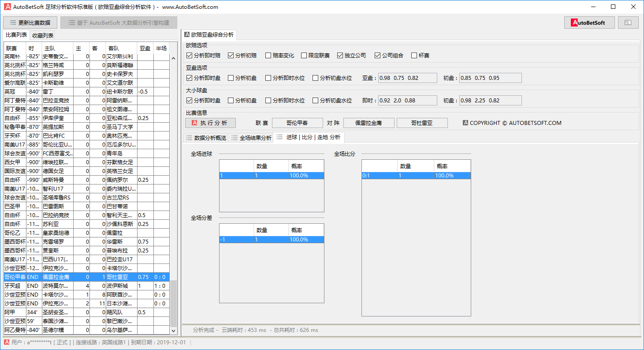
Task: Click the match list scrollbar thumb
Action: 173,303
